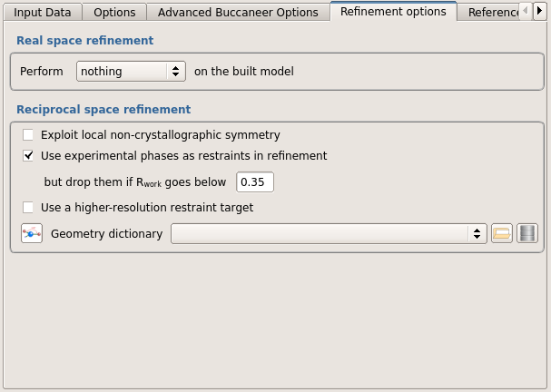
Task: Click the Rwork threshold field showing 0.35
Action: click(255, 181)
